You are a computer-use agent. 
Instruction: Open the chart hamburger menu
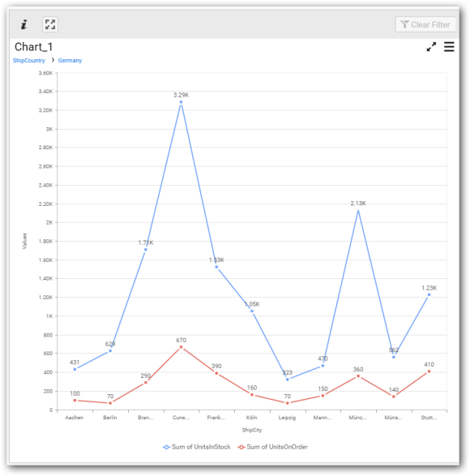(x=449, y=47)
